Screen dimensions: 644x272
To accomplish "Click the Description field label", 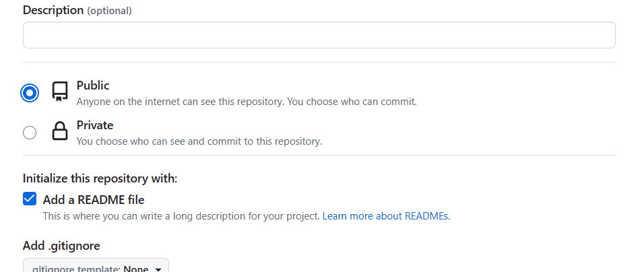I will tap(53, 10).
